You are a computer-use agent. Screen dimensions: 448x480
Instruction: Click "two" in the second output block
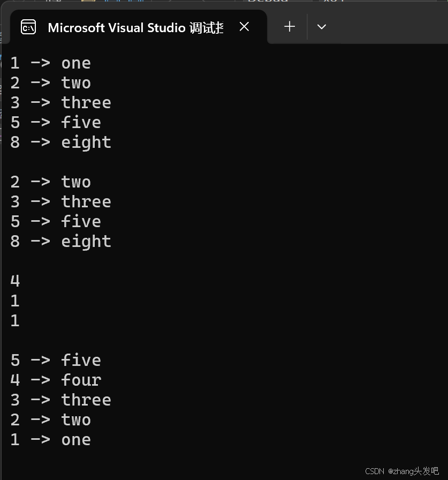[x=76, y=182]
